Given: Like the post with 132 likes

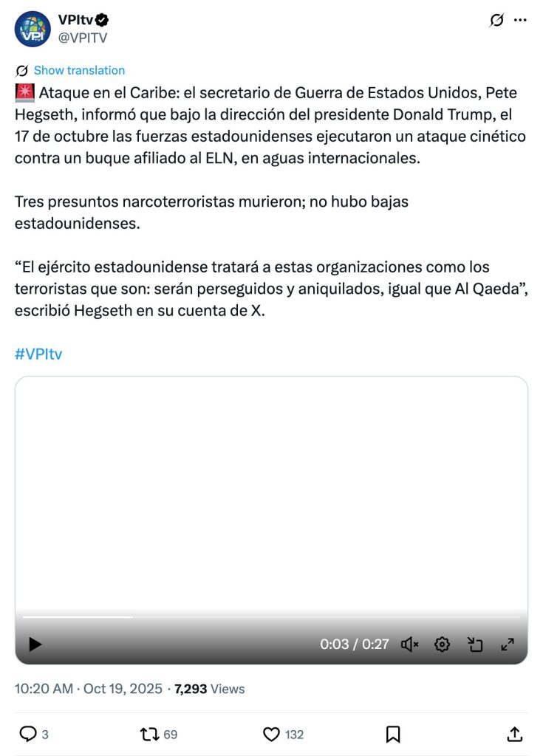Looking at the screenshot, I should point(271,735).
